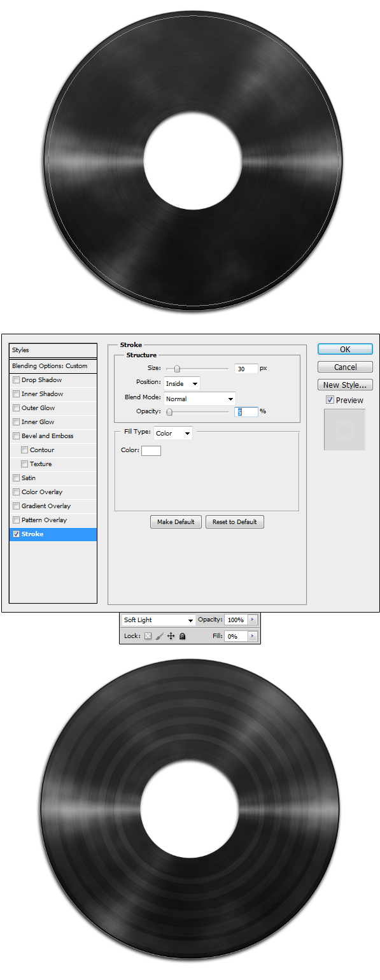Click the lock all padlock icon
The height and width of the screenshot is (980, 380).
[182, 636]
